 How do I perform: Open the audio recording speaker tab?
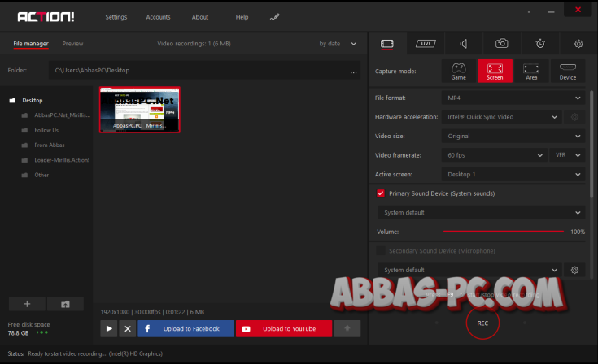coord(463,43)
